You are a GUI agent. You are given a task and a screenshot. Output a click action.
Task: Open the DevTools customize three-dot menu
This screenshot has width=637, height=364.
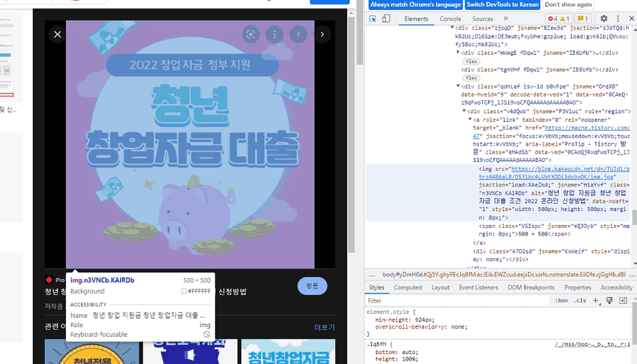pyautogui.click(x=618, y=18)
